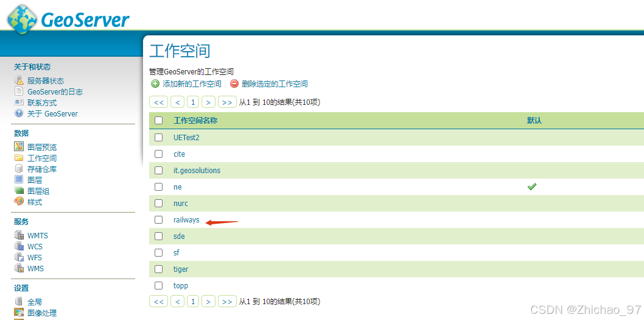Open the UETest2 workspace link
This screenshot has height=320, width=644.
(x=186, y=137)
